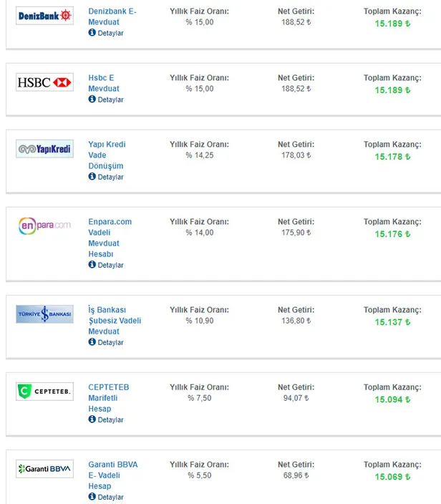Click the DenizBank logo
The height and width of the screenshot is (504, 441).
pyautogui.click(x=44, y=15)
